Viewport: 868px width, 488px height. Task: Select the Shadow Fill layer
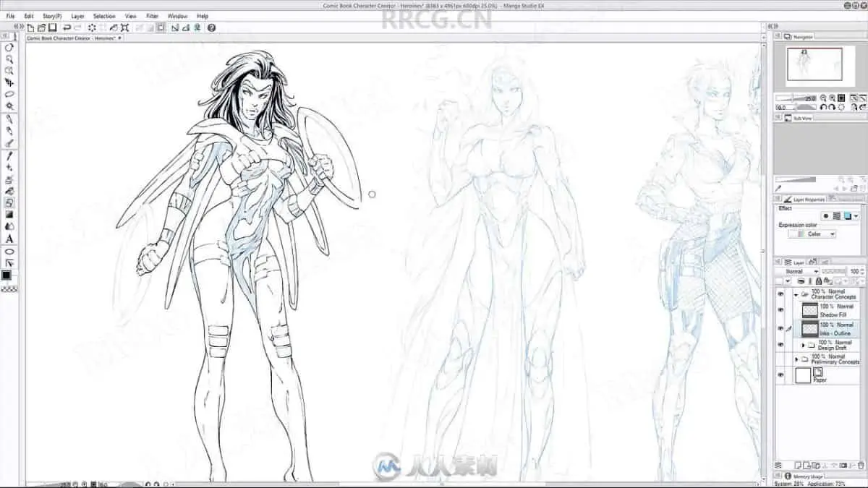827,310
